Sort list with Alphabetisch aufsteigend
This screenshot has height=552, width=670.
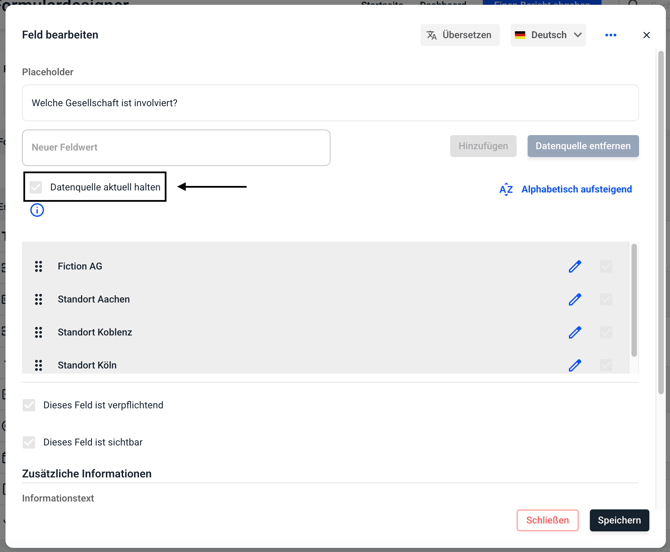point(566,189)
